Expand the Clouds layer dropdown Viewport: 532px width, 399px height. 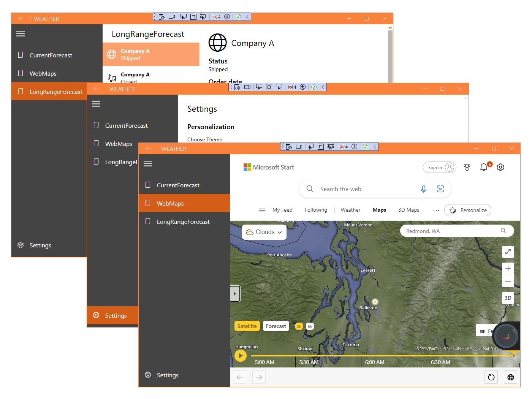tap(264, 232)
